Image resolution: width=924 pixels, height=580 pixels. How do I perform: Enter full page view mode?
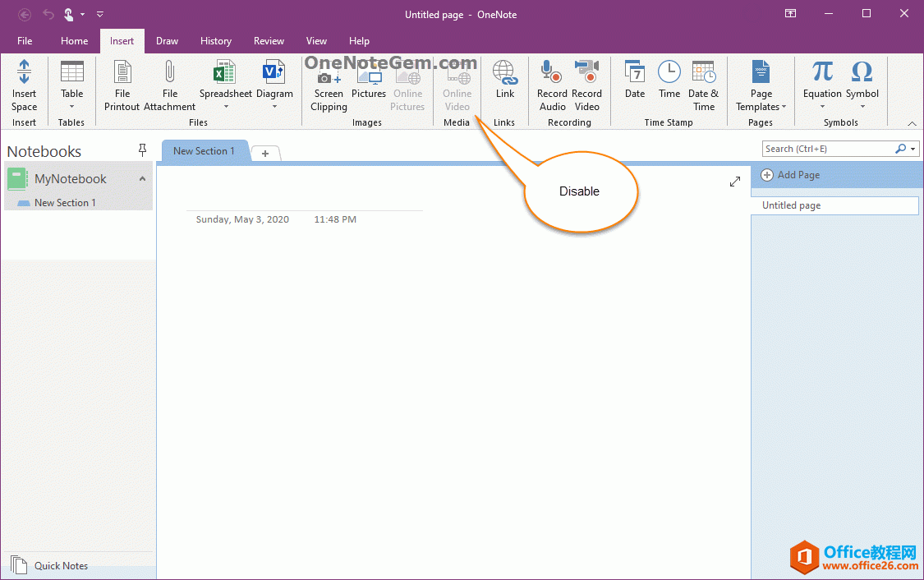click(x=734, y=182)
